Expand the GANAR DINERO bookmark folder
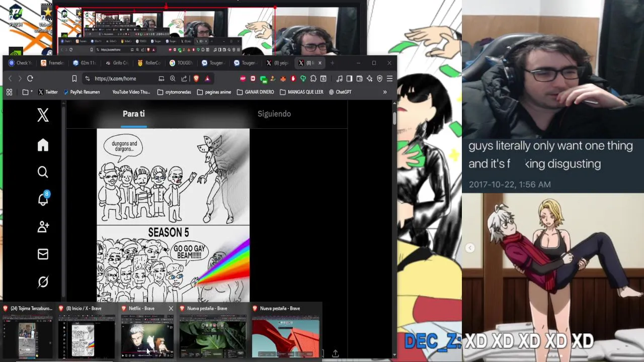The height and width of the screenshot is (362, 644). point(255,92)
